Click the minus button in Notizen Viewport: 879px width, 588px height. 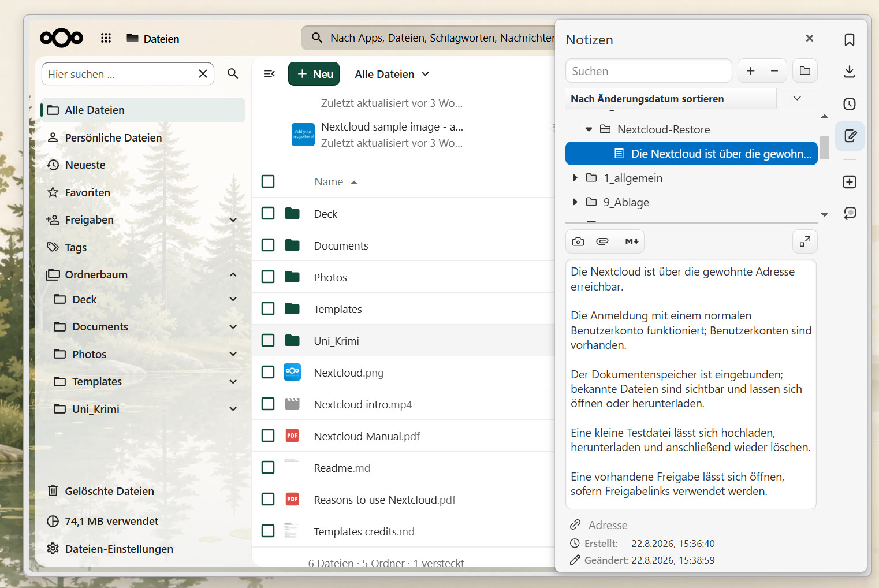774,71
